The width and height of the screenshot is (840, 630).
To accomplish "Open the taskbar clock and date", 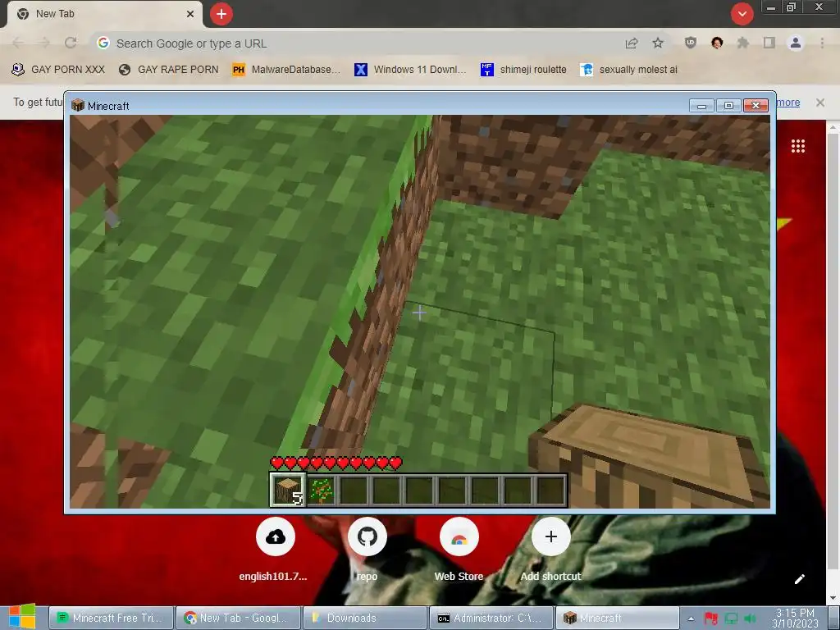I will click(795, 619).
